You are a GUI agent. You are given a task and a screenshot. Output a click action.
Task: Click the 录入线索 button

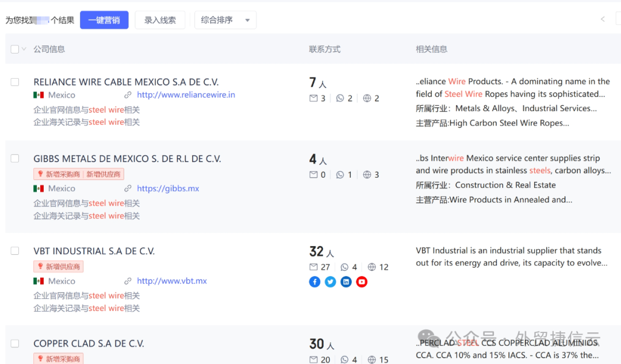(x=160, y=20)
